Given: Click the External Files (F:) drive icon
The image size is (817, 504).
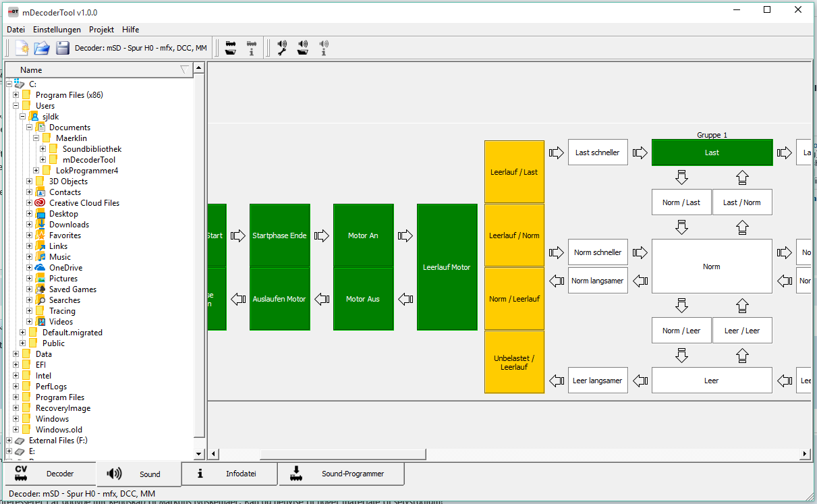Looking at the screenshot, I should pos(20,441).
